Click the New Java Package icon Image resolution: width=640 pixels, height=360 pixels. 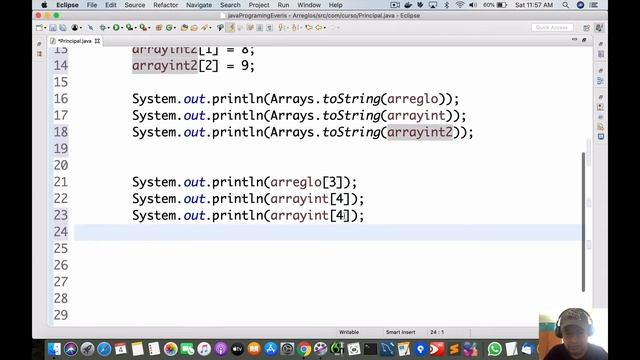tap(159, 28)
